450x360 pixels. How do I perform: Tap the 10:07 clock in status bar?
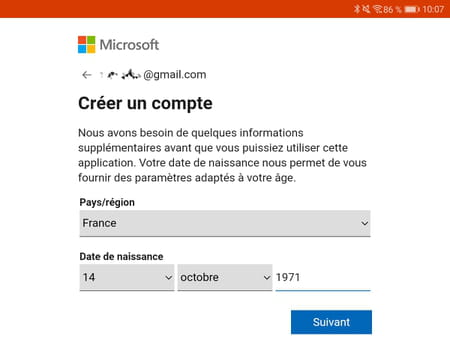[433, 9]
